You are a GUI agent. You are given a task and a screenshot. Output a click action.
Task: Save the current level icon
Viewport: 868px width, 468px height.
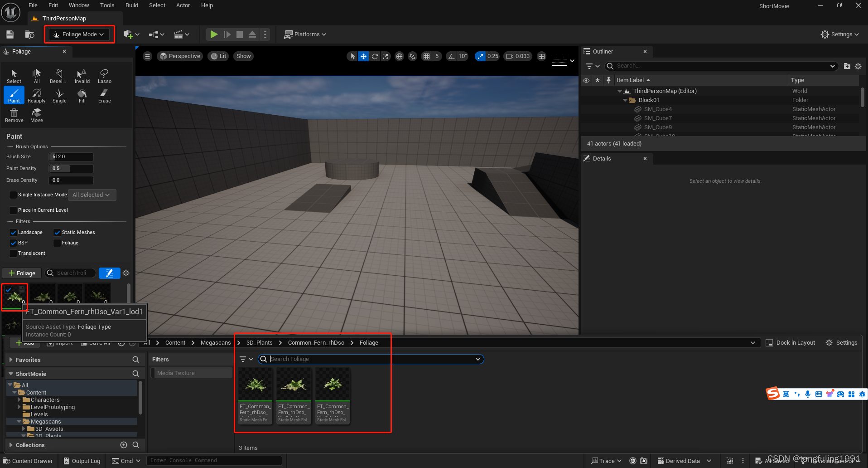(10, 34)
